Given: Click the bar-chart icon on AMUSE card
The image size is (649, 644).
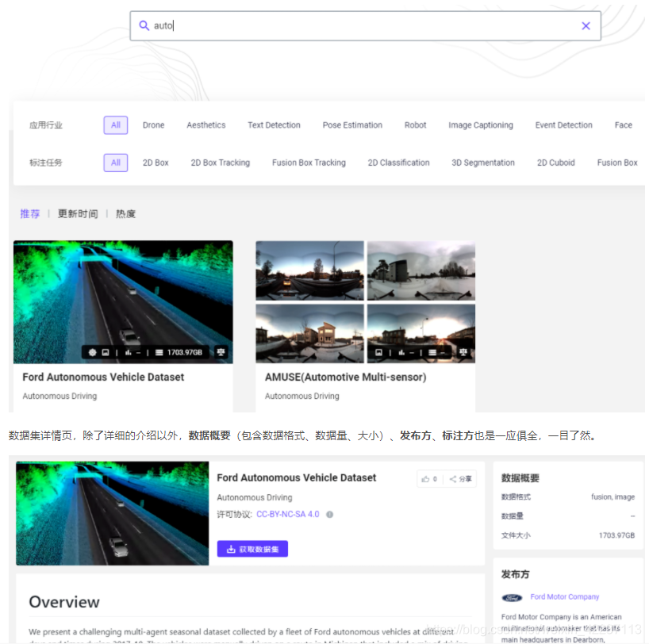Looking at the screenshot, I should coord(401,352).
